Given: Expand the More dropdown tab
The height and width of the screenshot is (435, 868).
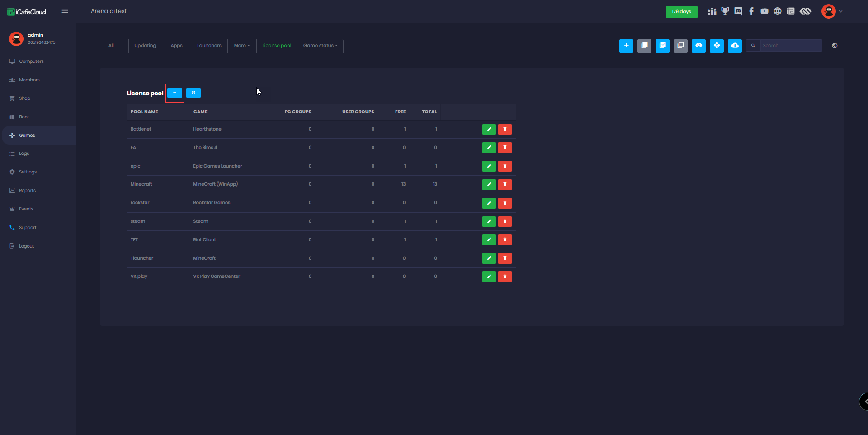Looking at the screenshot, I should coord(242,46).
